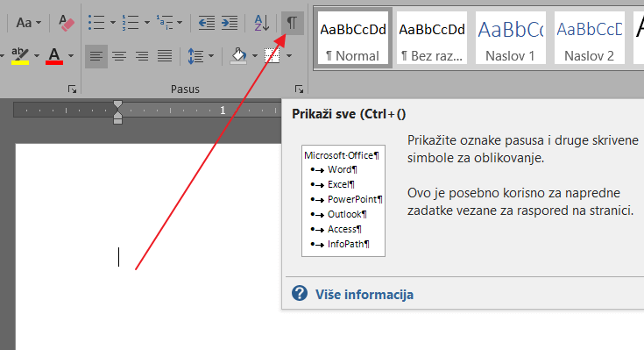This screenshot has width=644, height=350.
Task: Select the Naslov 1 style
Action: coord(511,38)
